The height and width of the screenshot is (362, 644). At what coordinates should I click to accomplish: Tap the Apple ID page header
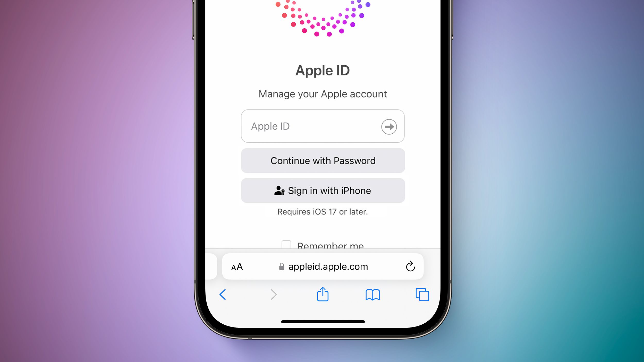click(322, 70)
